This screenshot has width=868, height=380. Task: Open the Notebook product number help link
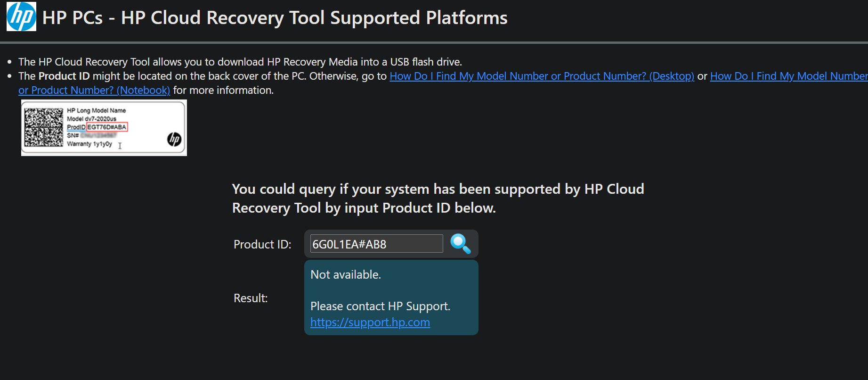tap(94, 90)
